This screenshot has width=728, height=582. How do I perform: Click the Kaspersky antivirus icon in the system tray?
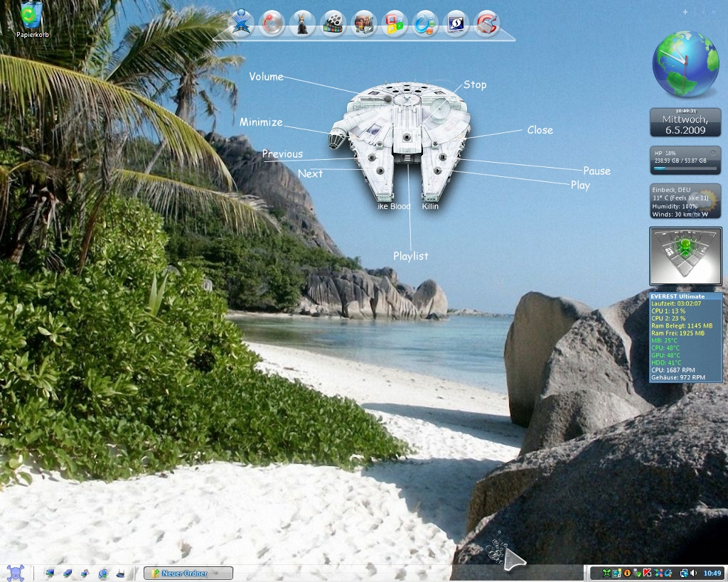click(648, 573)
